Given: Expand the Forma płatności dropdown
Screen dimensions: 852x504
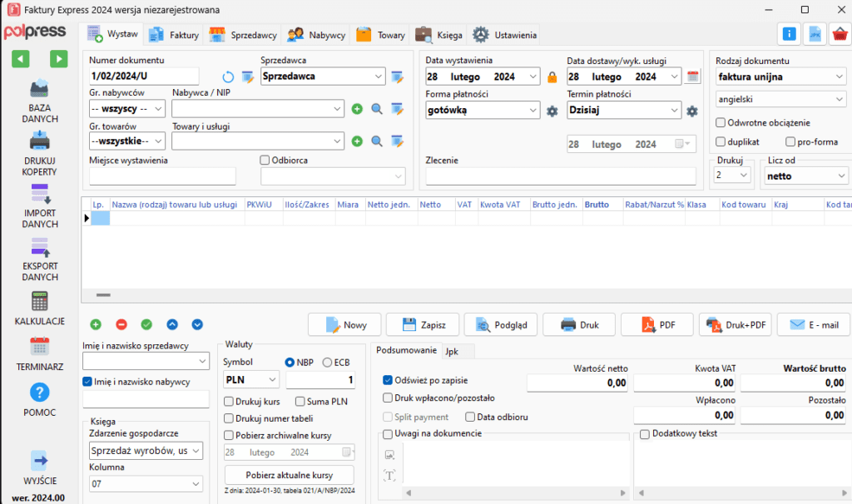Looking at the screenshot, I should pyautogui.click(x=532, y=110).
